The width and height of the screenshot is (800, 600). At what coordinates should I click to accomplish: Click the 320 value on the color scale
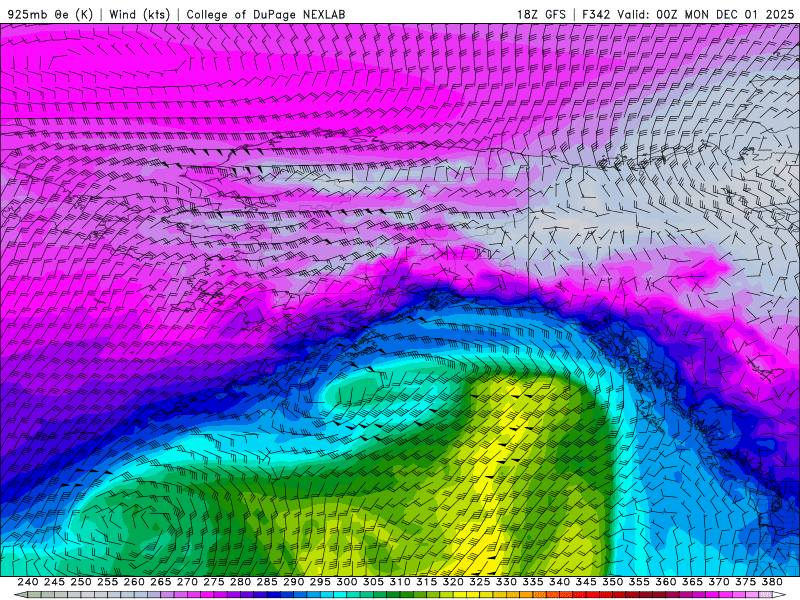tap(453, 582)
